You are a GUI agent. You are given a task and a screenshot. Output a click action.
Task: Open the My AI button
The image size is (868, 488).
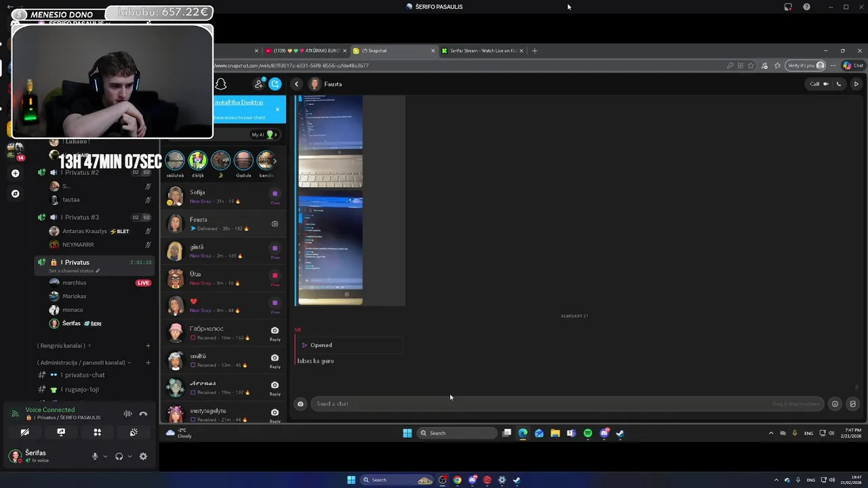(x=264, y=134)
